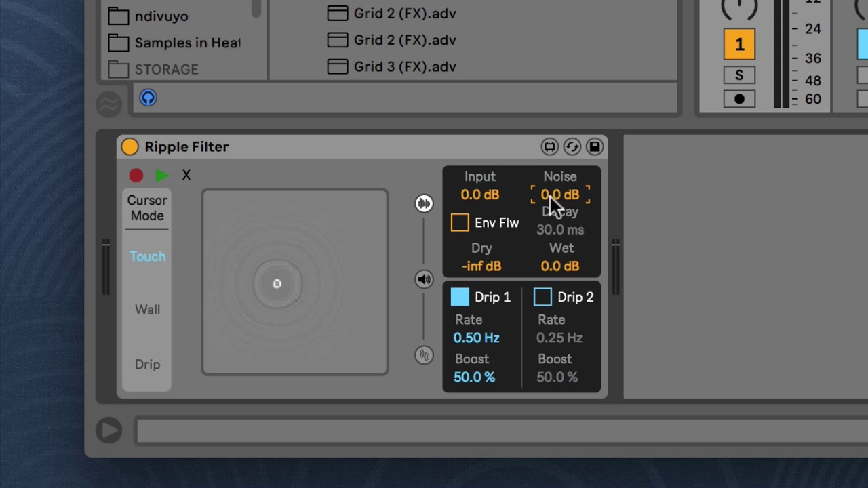The image size is (868, 488).
Task: Toggle the Ripple Filter device activator
Action: point(130,146)
